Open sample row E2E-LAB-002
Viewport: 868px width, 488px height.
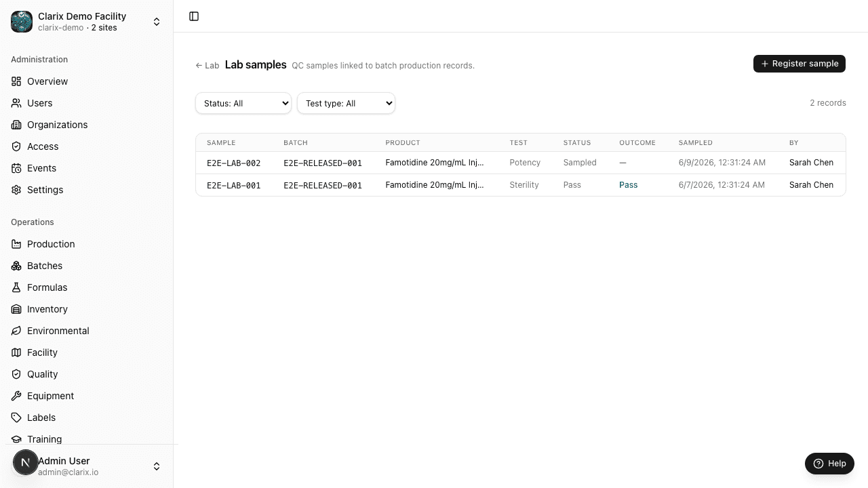click(521, 163)
